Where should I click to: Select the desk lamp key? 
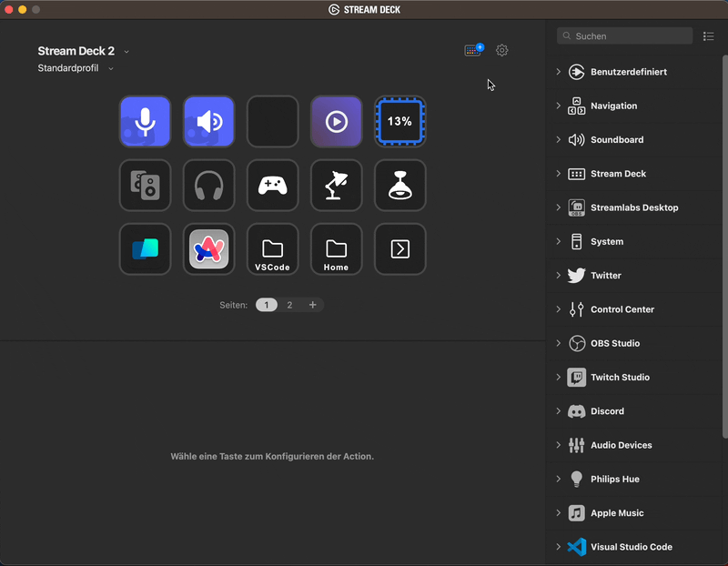pyautogui.click(x=336, y=186)
